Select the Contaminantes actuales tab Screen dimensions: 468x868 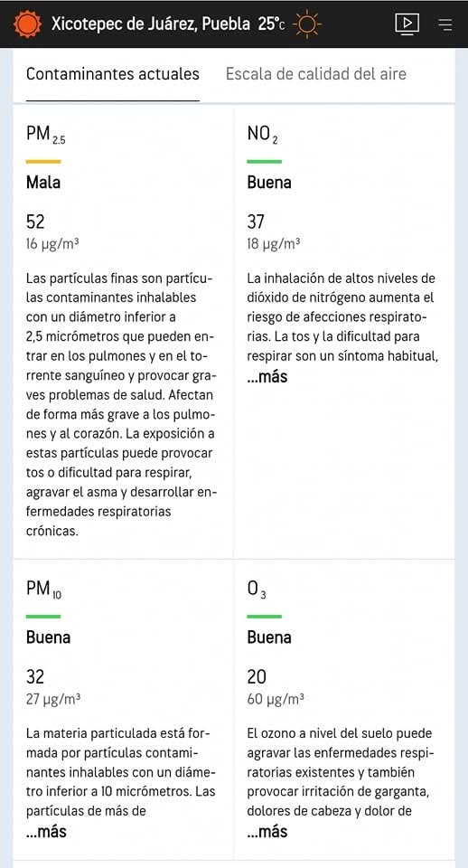pos(113,74)
